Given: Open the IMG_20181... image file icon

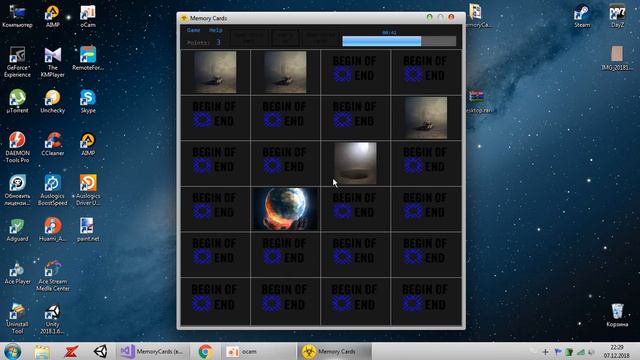Looking at the screenshot, I should point(617,58).
